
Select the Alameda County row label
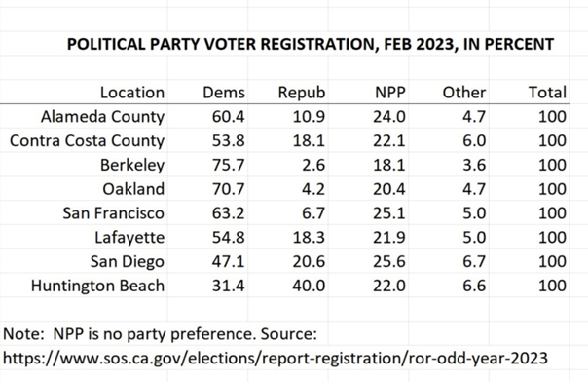(102, 117)
